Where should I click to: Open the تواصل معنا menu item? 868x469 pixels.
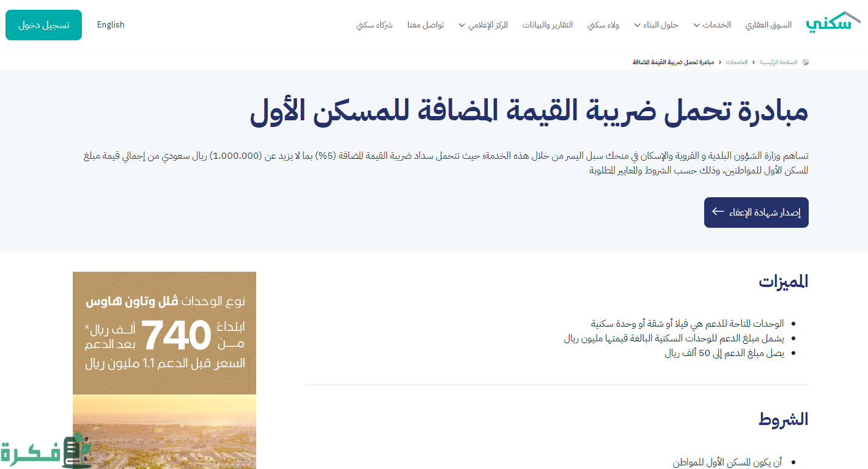(x=425, y=25)
